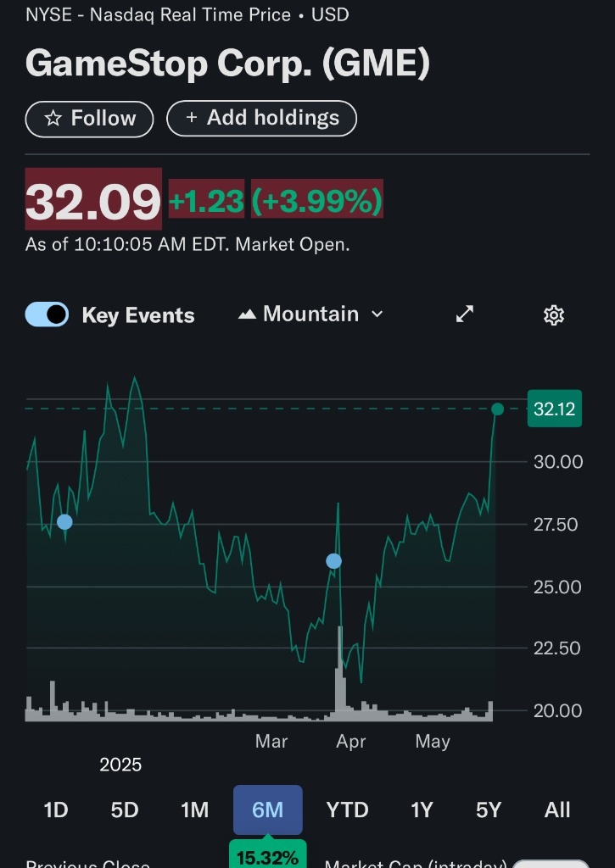This screenshot has width=615, height=868.
Task: Select the All time range
Action: tap(556, 810)
